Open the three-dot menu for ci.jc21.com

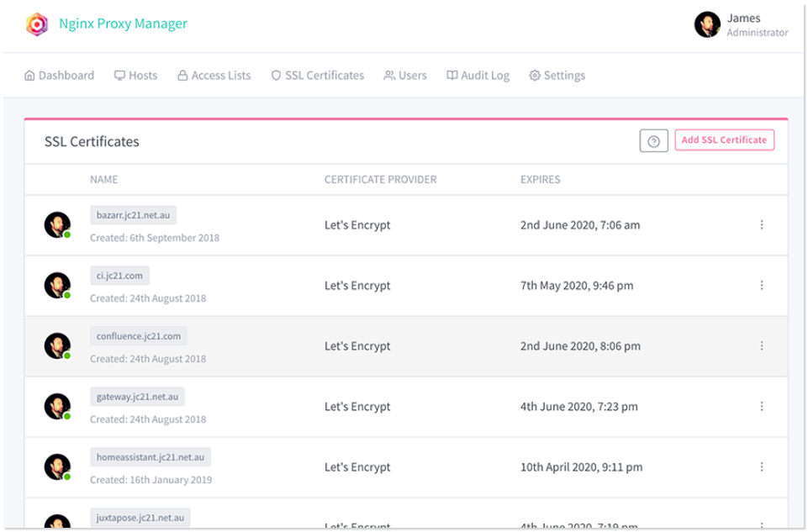(x=762, y=286)
